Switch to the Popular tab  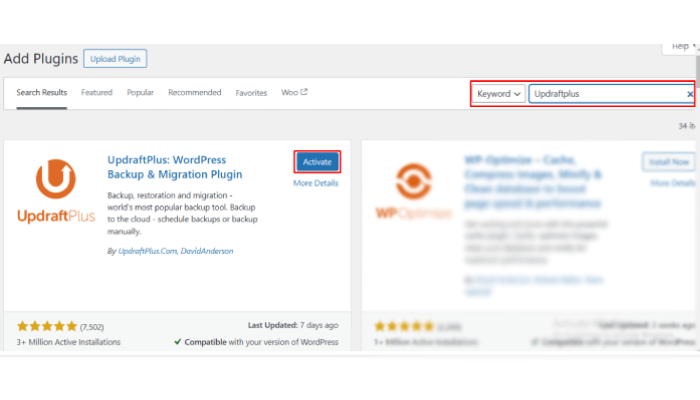(140, 93)
